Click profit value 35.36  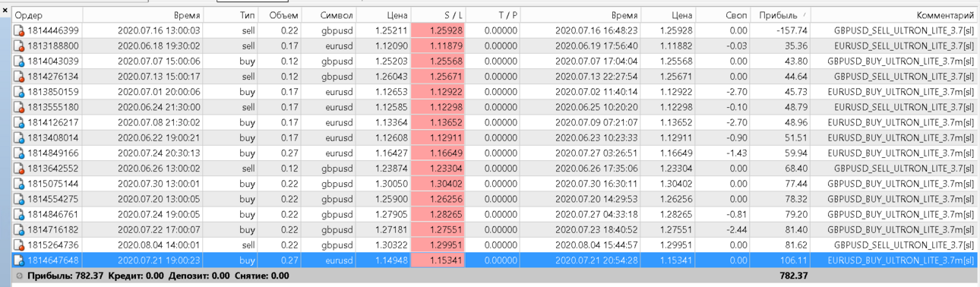tap(796, 46)
